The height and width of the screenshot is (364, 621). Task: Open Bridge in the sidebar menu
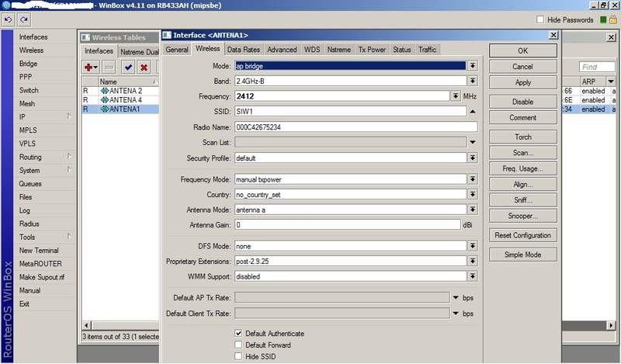[x=28, y=64]
